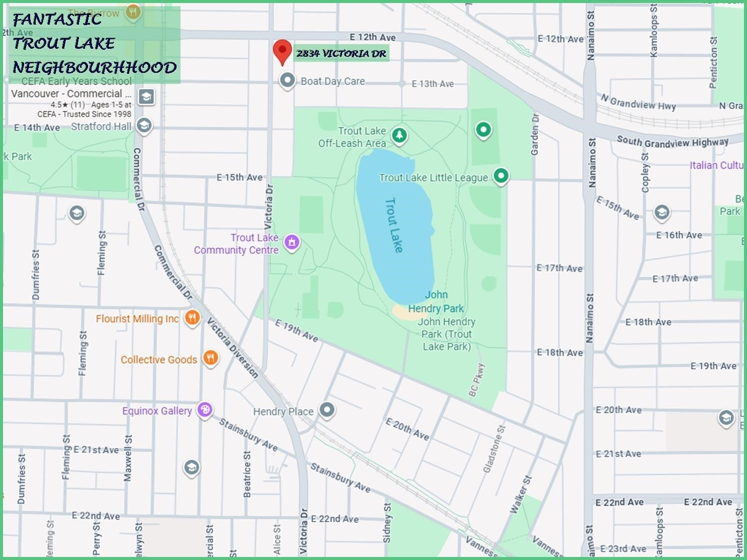Click the Hendry Place map marker
The width and height of the screenshot is (747, 560).
[327, 410]
